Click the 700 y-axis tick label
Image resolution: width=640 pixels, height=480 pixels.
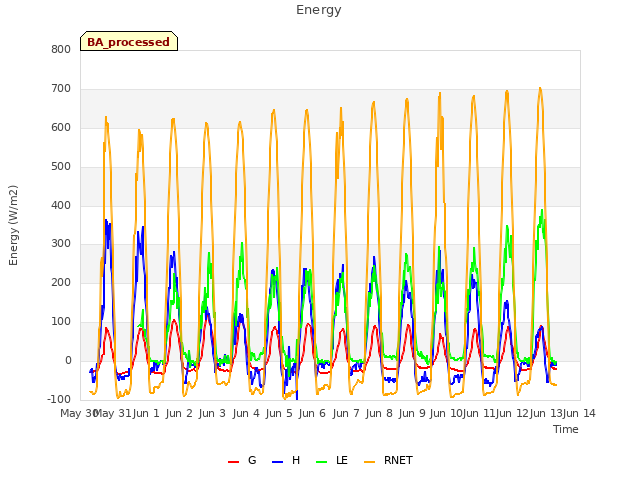61,89
